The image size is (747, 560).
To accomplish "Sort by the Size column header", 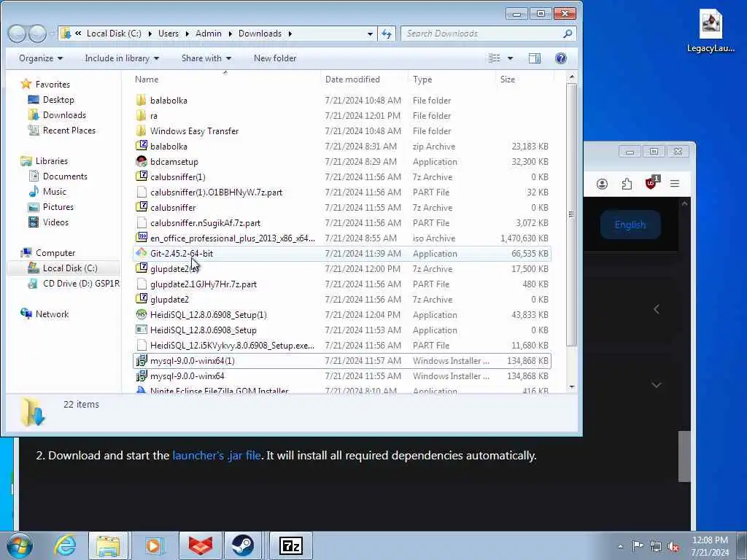I will click(x=508, y=79).
